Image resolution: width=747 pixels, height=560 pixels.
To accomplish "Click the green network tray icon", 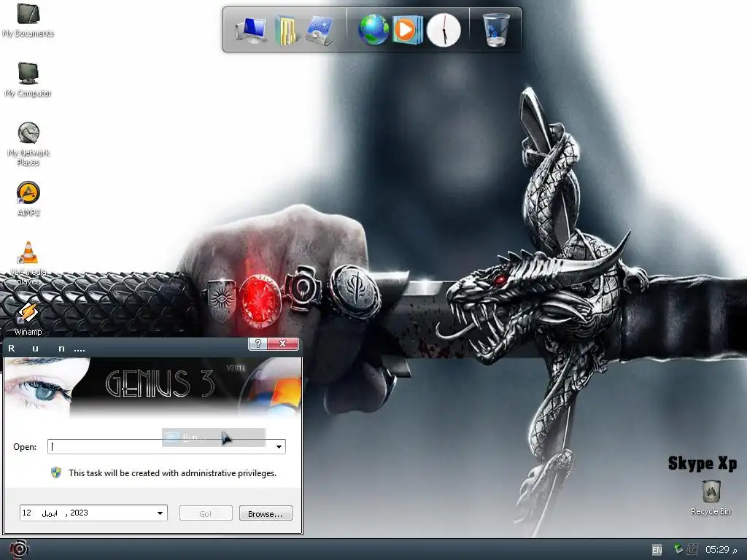I will [678, 549].
